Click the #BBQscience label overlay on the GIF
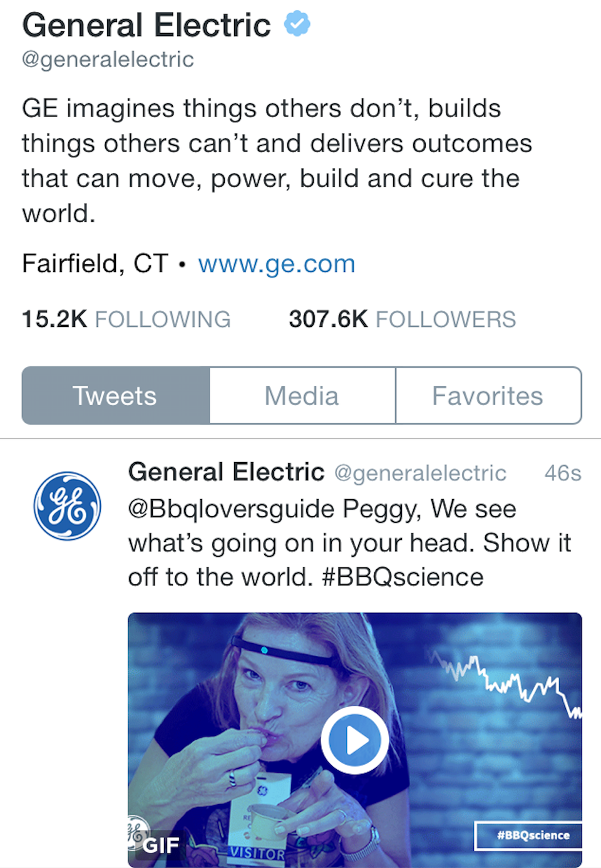The width and height of the screenshot is (601, 868). click(533, 835)
